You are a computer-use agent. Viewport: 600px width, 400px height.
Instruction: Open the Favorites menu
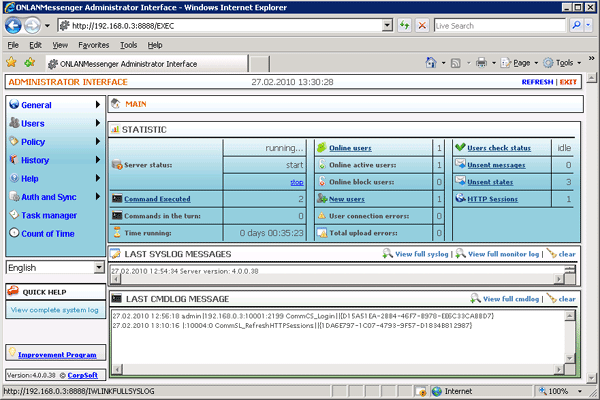94,45
